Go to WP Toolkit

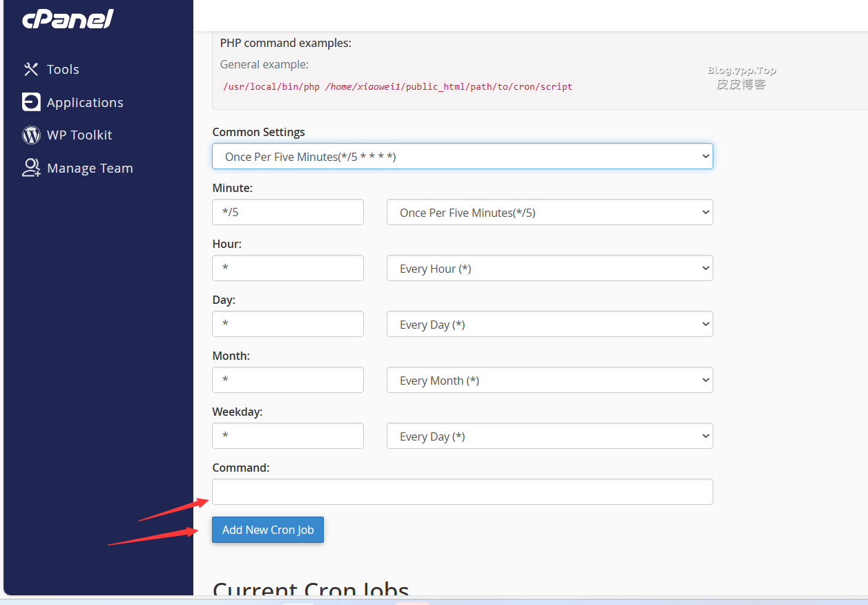pyautogui.click(x=79, y=135)
